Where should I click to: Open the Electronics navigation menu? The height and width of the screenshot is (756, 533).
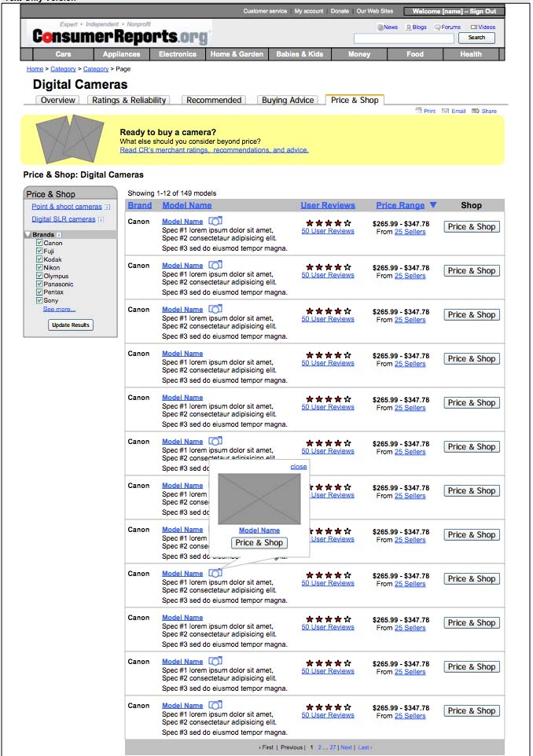178,54
